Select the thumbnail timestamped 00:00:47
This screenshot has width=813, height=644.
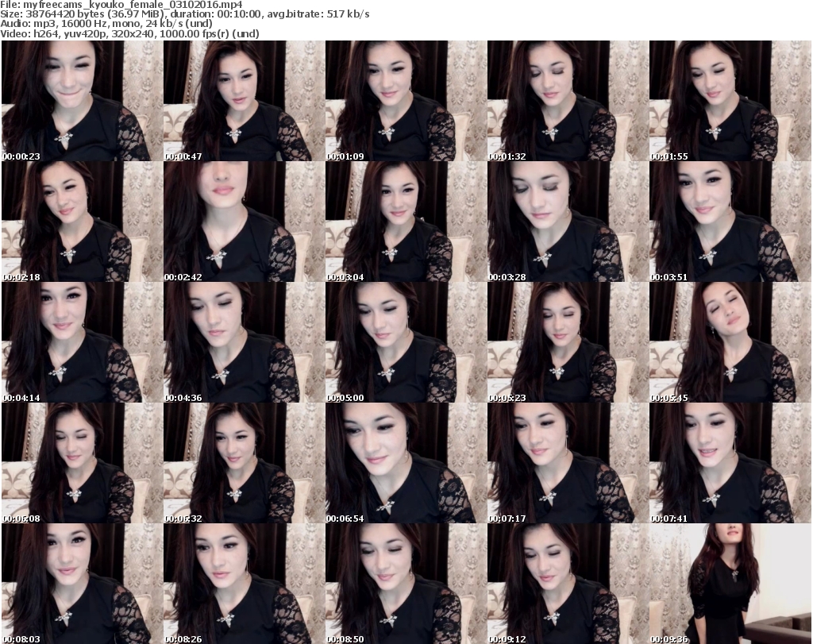pos(245,101)
